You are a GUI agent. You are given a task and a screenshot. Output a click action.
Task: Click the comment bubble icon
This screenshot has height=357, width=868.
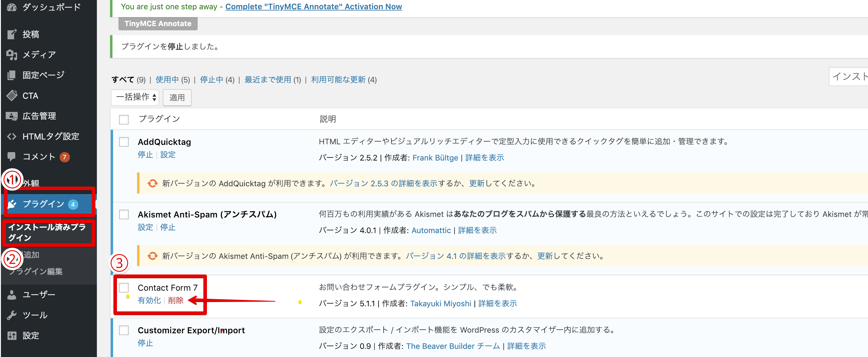tap(12, 156)
